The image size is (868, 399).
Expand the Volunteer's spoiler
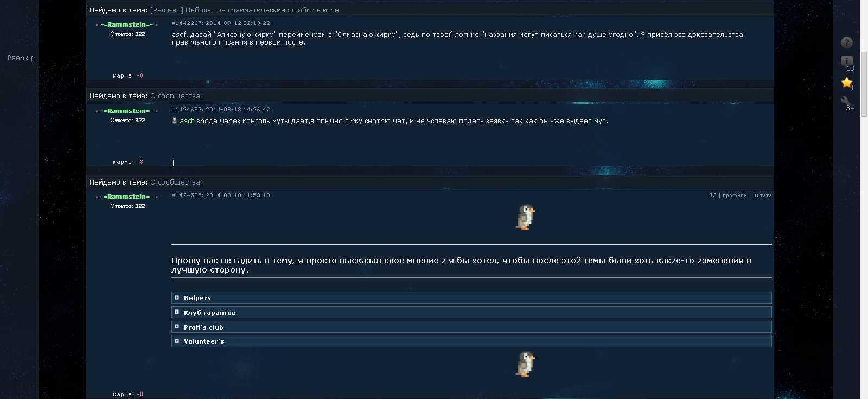(471, 341)
